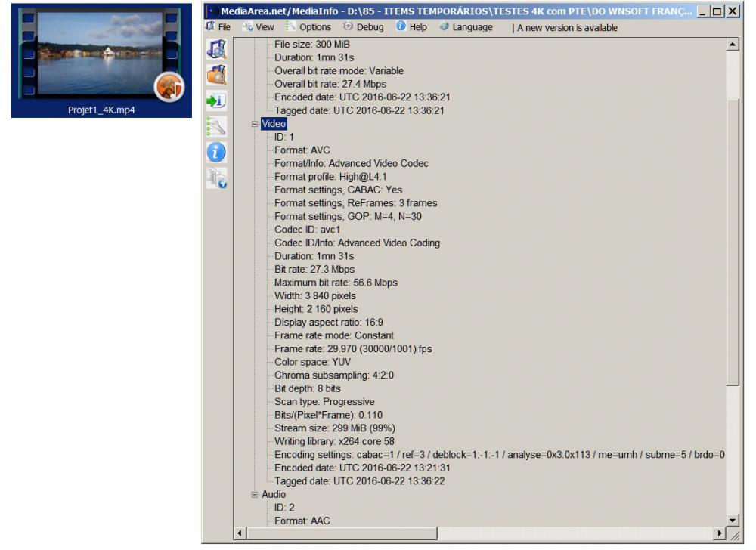Screen dimensions: 756x550
Task: Open Preferences via the wrench sidebar icon
Action: tap(216, 126)
